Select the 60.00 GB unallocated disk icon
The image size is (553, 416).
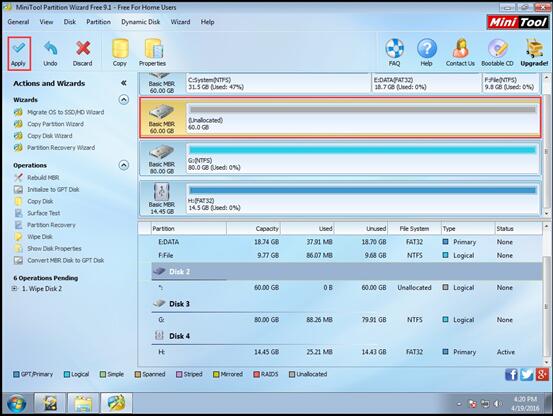coord(162,112)
